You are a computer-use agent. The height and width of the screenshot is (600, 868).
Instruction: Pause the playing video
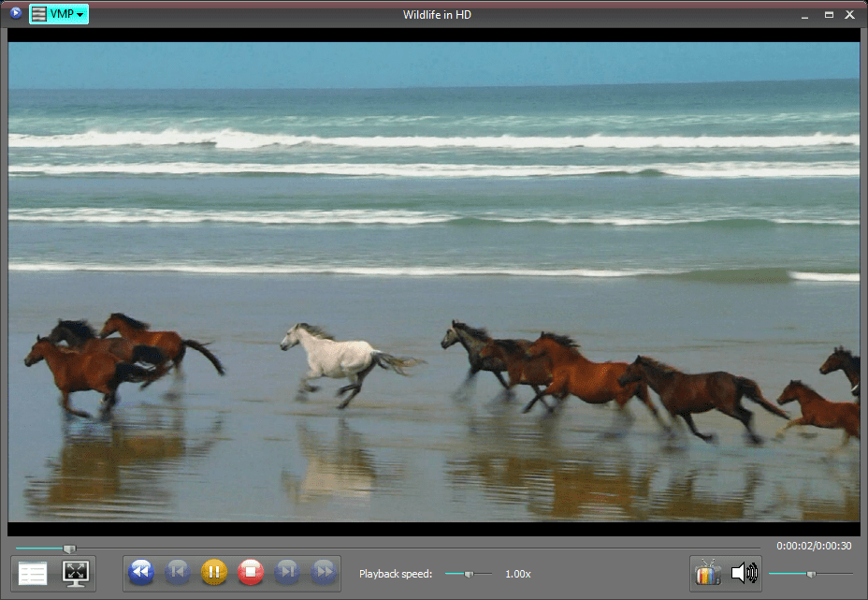[x=213, y=572]
